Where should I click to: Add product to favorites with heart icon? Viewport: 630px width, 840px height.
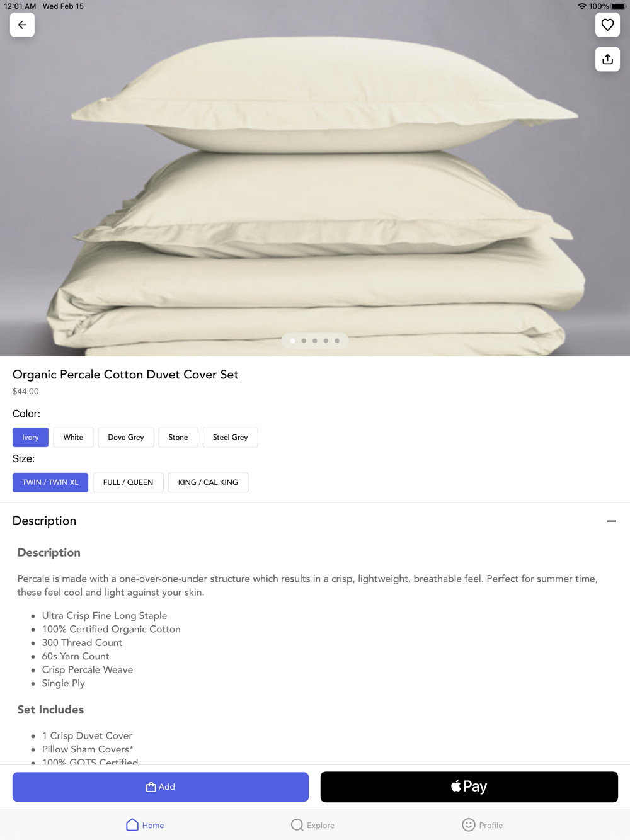click(x=607, y=25)
